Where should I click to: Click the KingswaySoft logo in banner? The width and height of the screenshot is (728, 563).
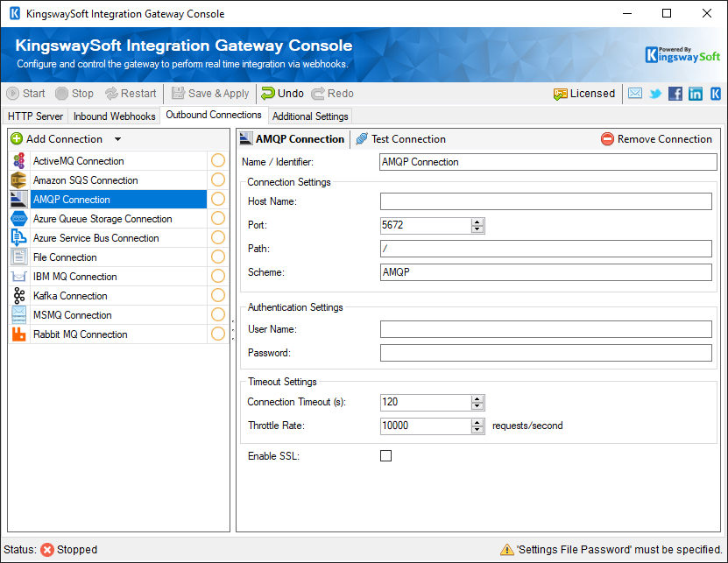(682, 55)
